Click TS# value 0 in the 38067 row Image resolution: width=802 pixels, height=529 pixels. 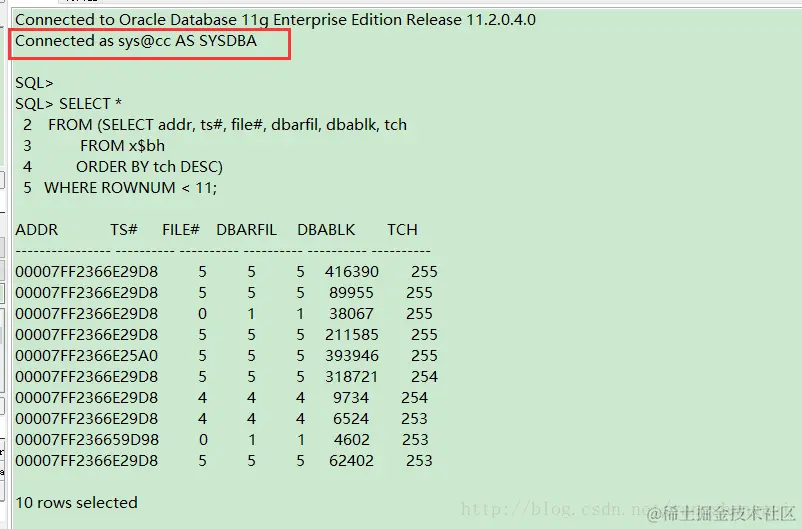203,314
